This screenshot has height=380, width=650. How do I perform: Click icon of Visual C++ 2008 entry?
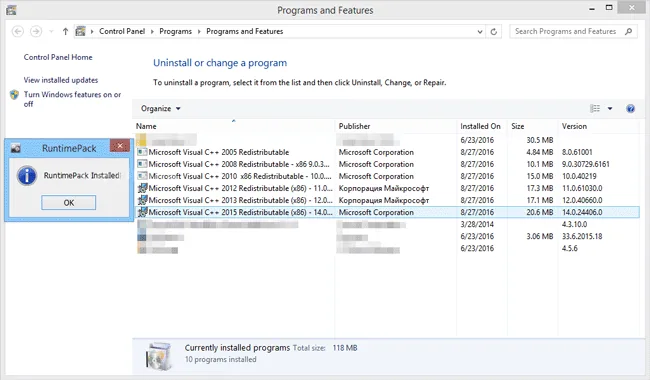point(142,164)
